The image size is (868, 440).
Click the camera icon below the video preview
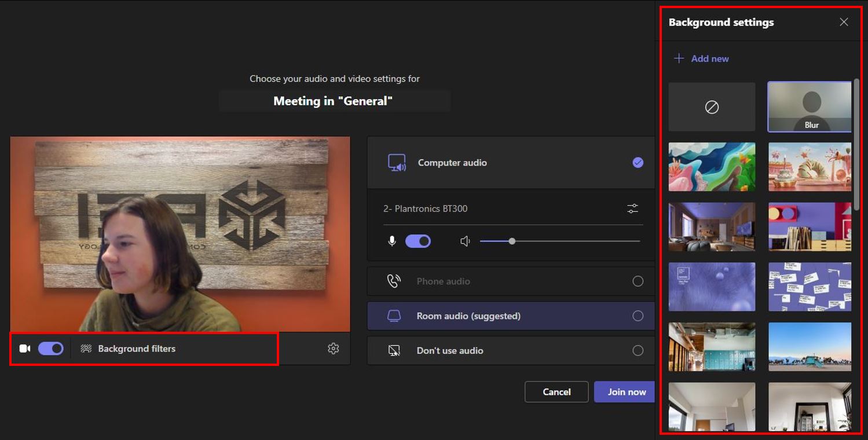(x=25, y=349)
